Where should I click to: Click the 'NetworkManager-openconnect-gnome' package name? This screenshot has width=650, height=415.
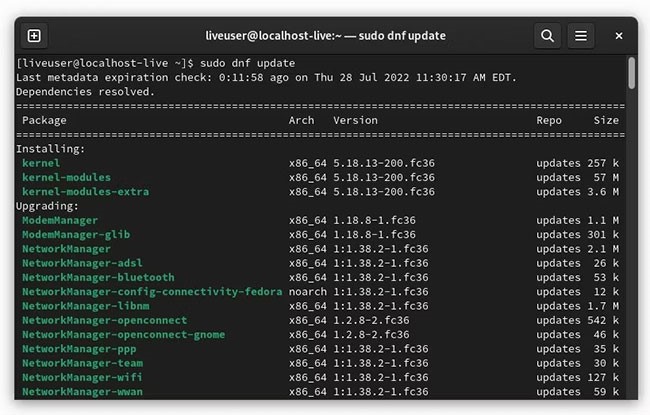click(123, 335)
